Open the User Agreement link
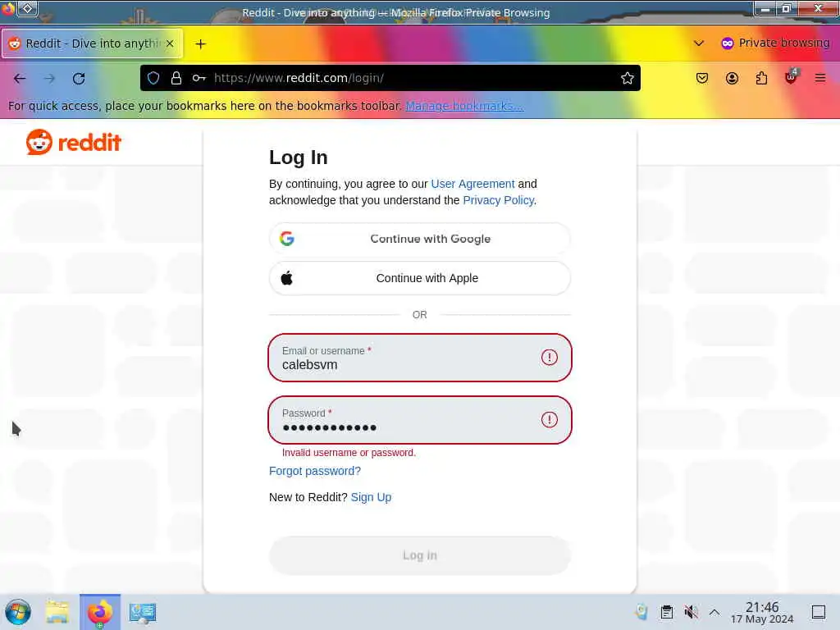Viewport: 840px width, 630px height. [472, 184]
